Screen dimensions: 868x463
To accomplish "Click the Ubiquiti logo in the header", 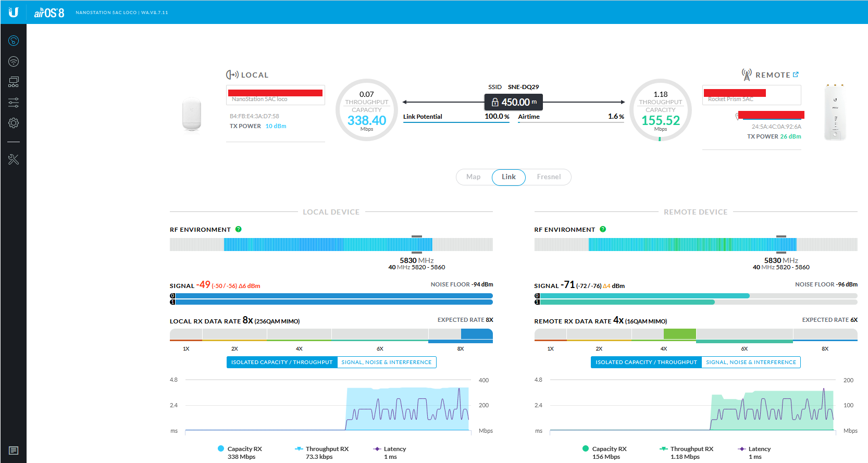I will pos(14,12).
